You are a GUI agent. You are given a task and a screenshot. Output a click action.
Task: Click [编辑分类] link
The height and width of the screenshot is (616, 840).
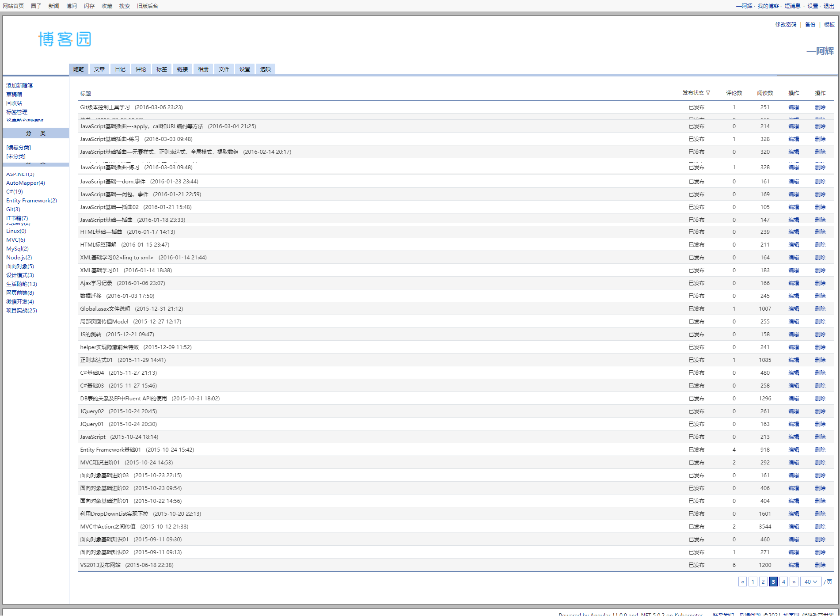pos(19,147)
